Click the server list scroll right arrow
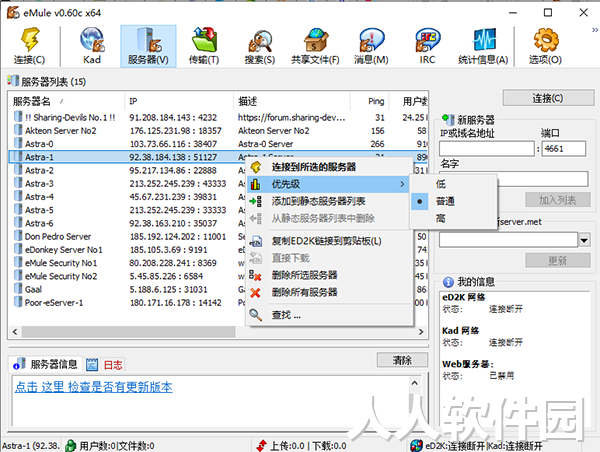600x452 pixels. click(x=421, y=331)
